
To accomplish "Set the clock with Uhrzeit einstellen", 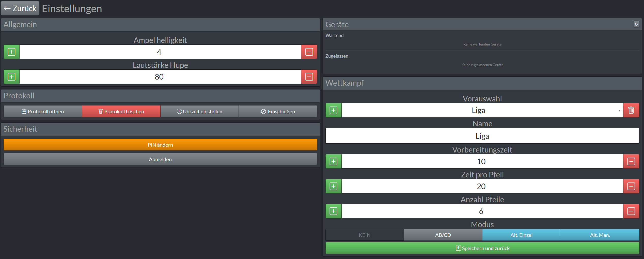I will [199, 111].
